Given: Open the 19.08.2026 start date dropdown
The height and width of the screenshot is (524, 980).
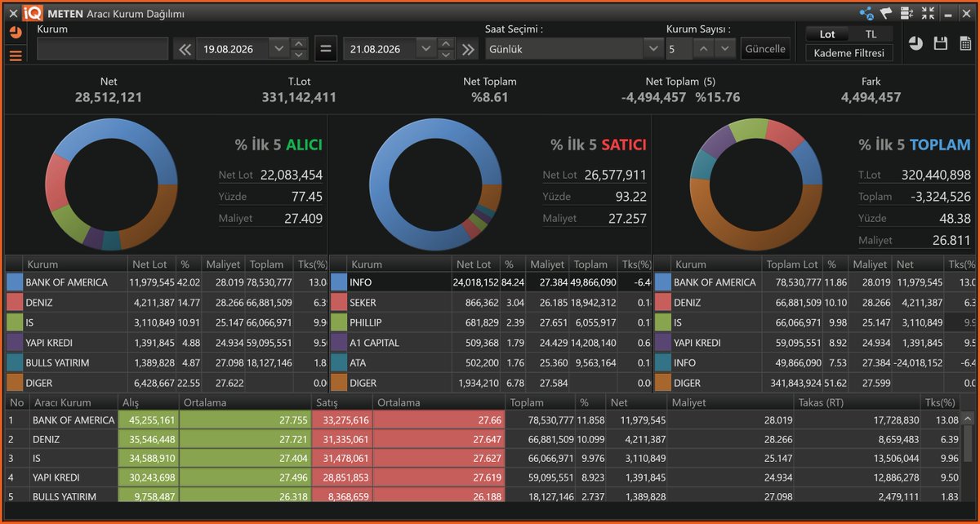Looking at the screenshot, I should click(278, 49).
